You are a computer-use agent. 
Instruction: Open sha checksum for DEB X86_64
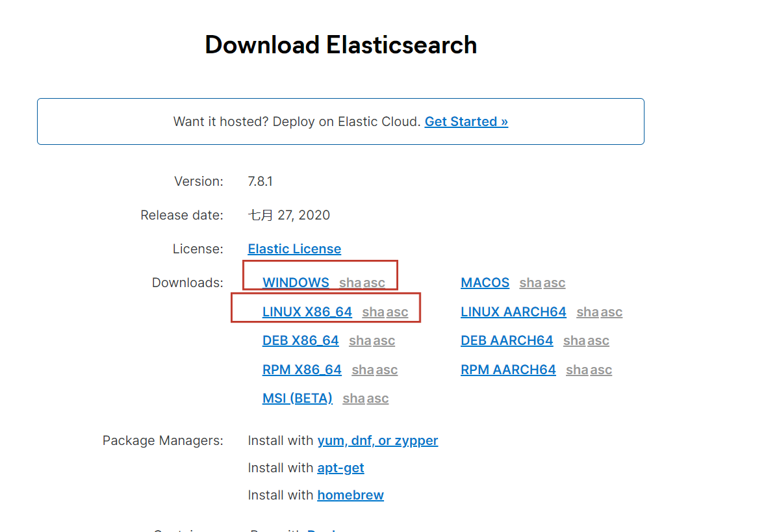[x=359, y=340]
